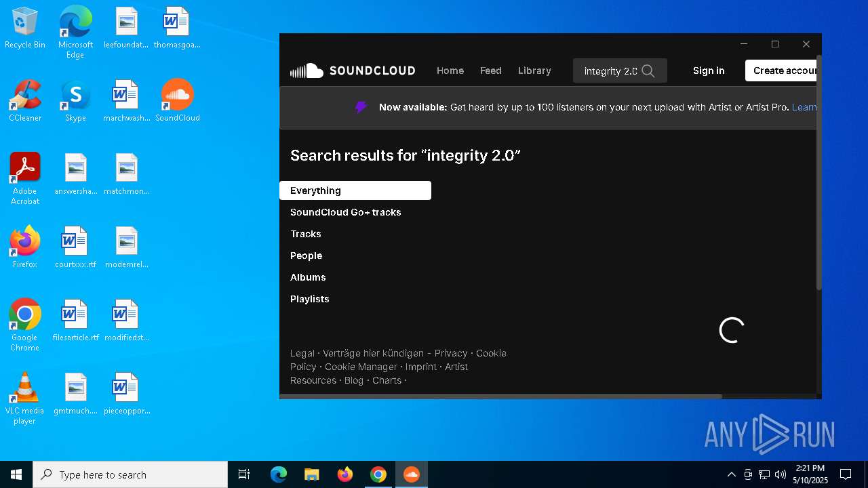Screen dimensions: 868x488
Task: Open marchwash... document icon
Action: click(126, 101)
